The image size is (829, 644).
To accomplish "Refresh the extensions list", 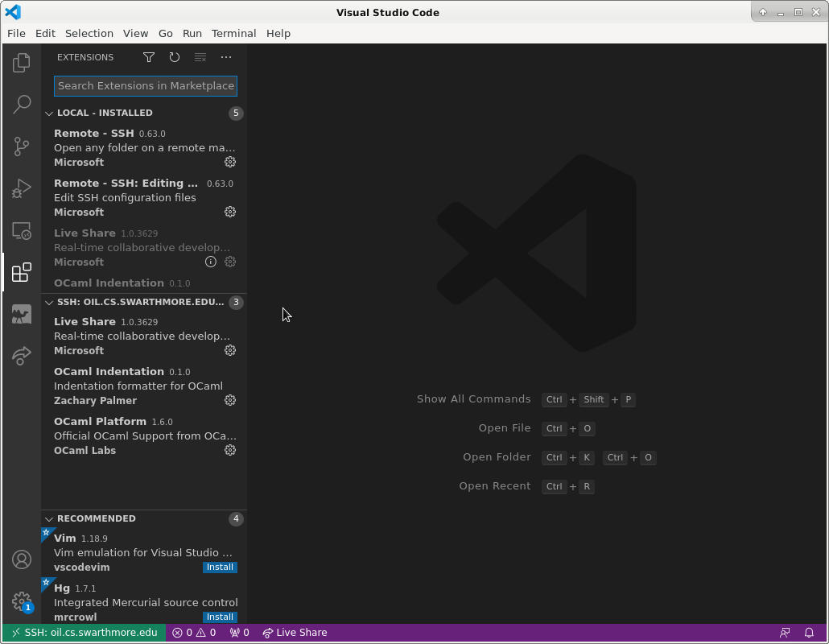I will [x=174, y=57].
